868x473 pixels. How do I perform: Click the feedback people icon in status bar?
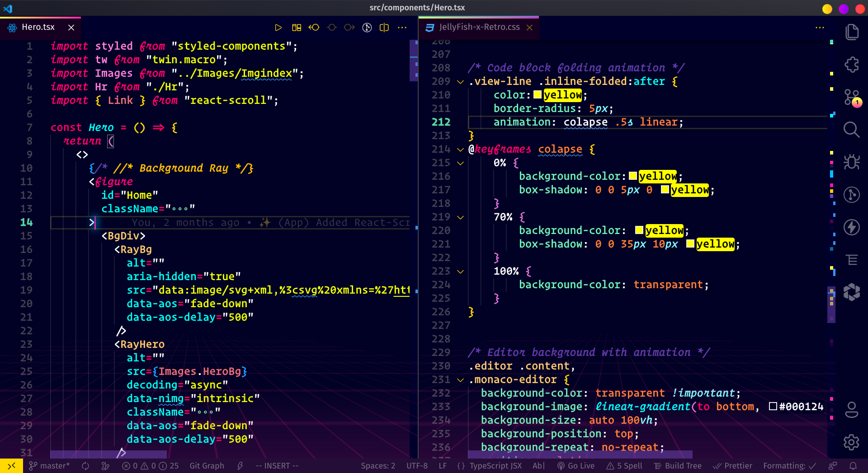[833, 466]
